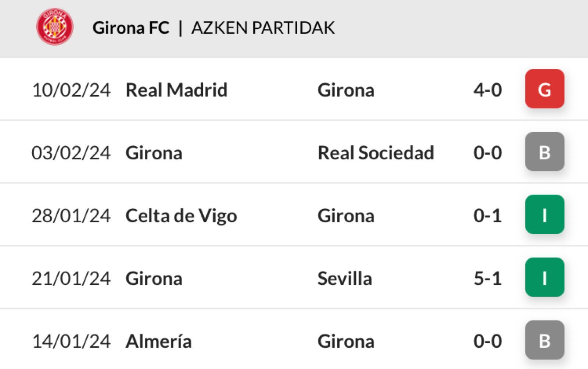Select the AZKEN PARTIDAK header label
The image size is (588, 369).
click(263, 28)
